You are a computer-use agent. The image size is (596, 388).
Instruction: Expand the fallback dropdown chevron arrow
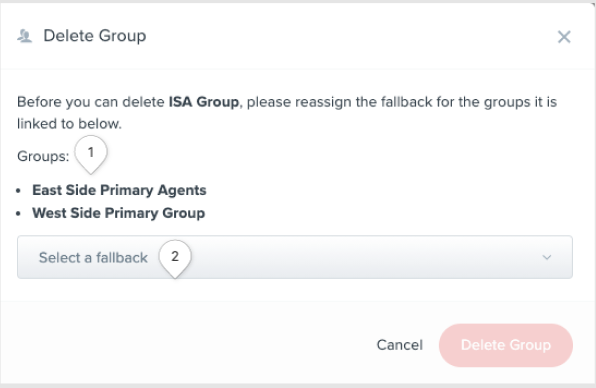[x=547, y=257]
